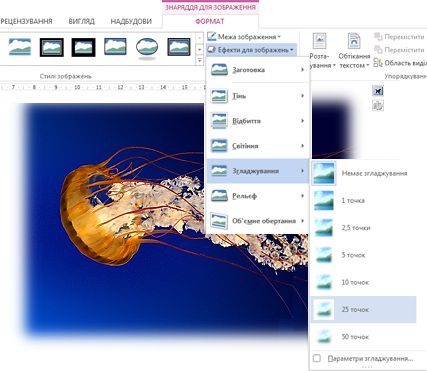The width and height of the screenshot is (427, 371).
Task: Click the 25 точок preview thumbnail
Action: [x=324, y=309]
